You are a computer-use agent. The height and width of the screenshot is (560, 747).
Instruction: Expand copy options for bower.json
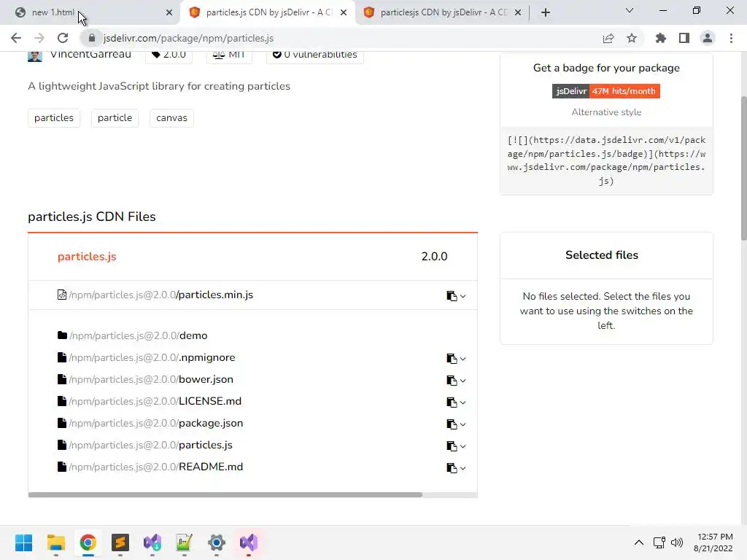tap(462, 381)
